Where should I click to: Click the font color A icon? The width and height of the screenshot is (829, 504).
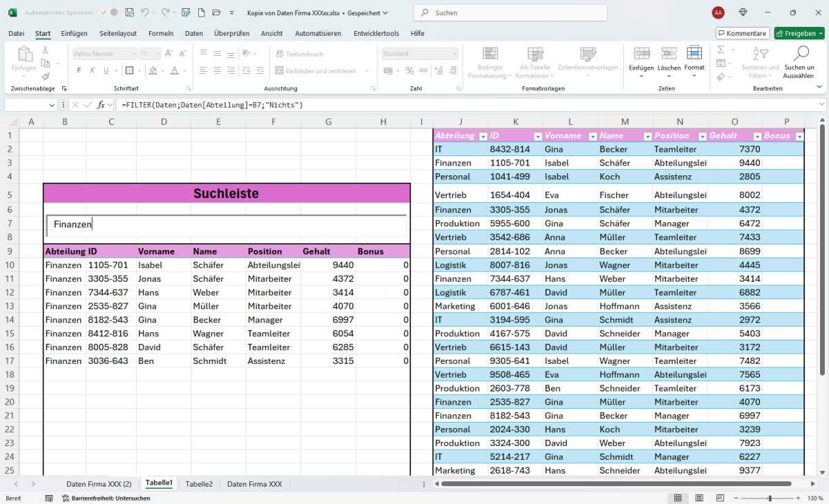tap(175, 70)
